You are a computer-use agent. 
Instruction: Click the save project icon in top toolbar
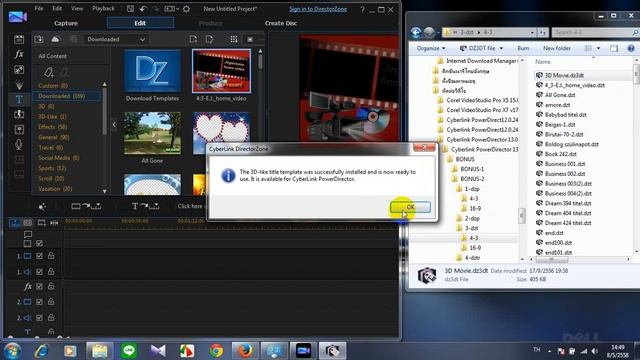(x=130, y=9)
